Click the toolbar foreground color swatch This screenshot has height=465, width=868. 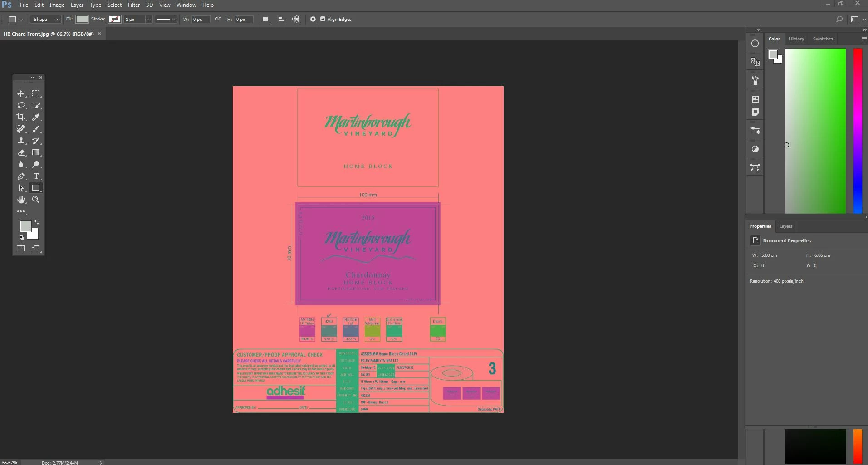point(25,226)
